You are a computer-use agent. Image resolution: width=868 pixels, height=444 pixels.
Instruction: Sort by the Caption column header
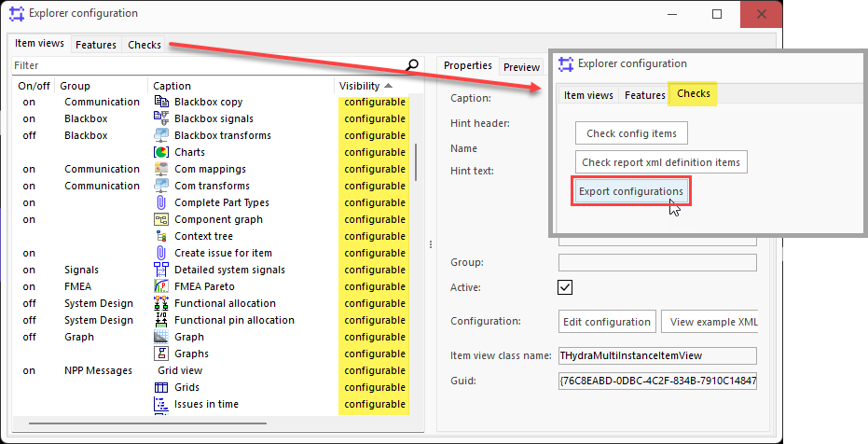point(241,86)
